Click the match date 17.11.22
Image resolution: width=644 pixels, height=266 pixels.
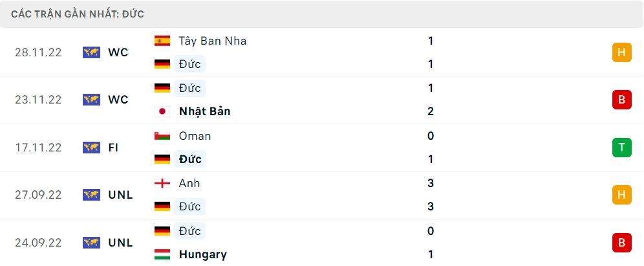[x=38, y=148]
